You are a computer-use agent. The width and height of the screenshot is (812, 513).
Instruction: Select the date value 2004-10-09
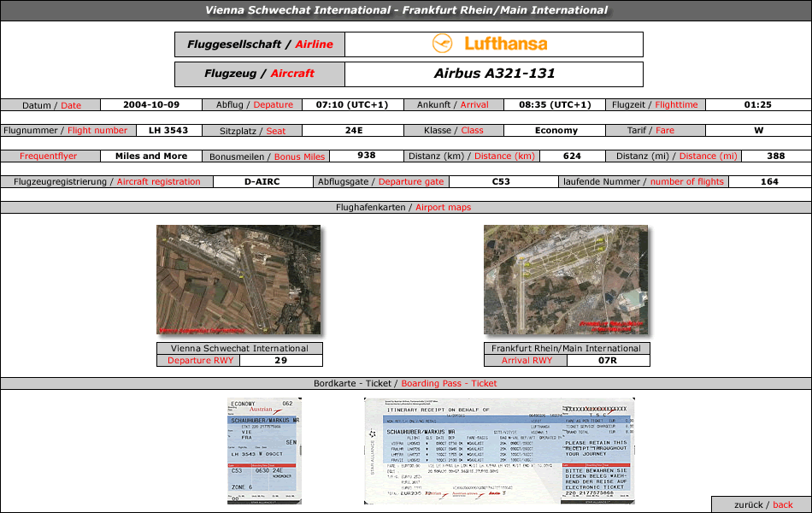point(151,104)
